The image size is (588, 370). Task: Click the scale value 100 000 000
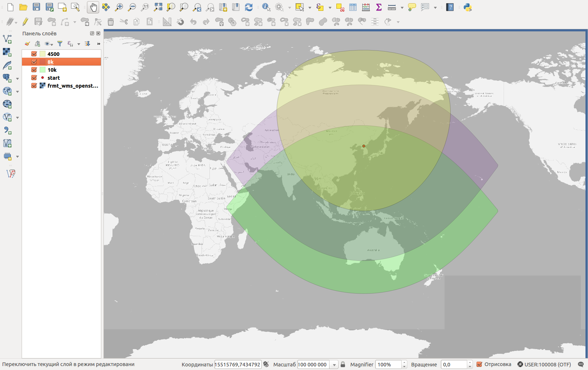tap(313, 365)
